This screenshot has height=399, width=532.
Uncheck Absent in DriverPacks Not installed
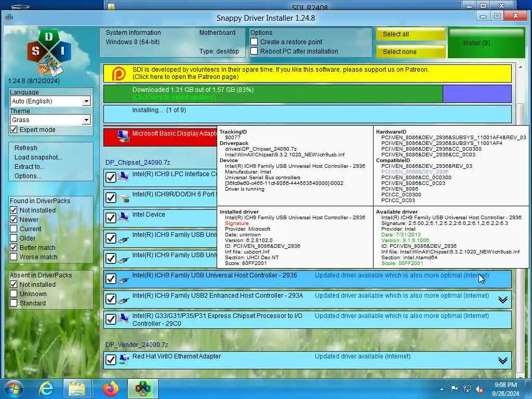click(x=14, y=284)
